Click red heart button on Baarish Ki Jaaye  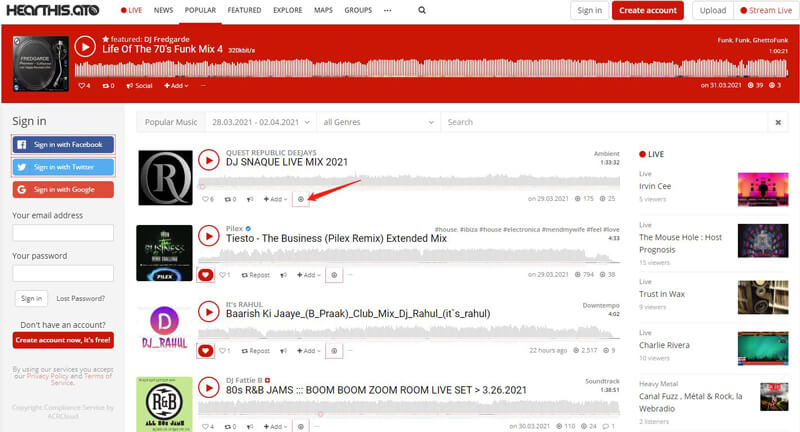coord(206,351)
